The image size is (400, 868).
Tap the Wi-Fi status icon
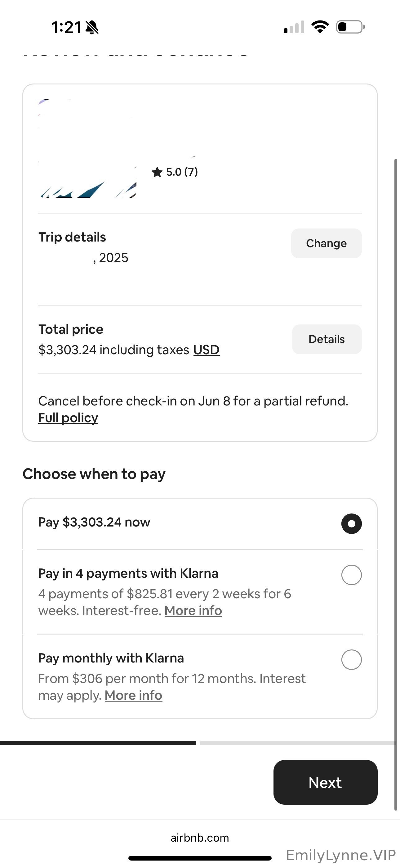point(320,27)
